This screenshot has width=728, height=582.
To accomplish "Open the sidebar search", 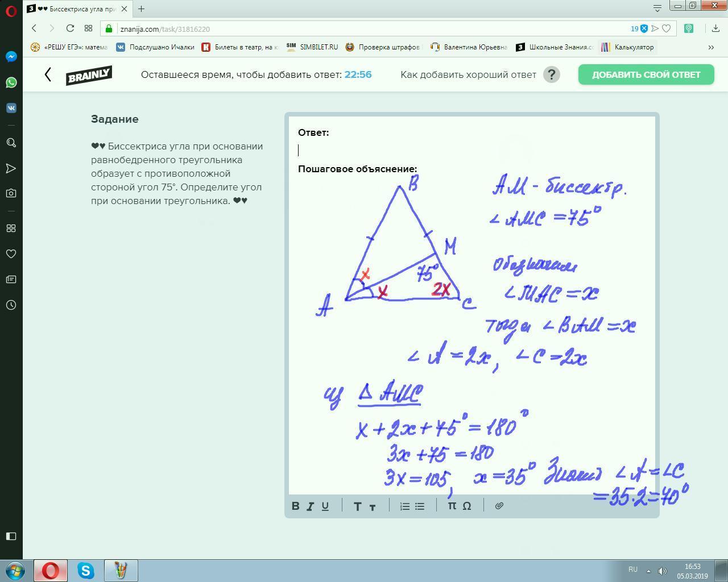I will click(11, 143).
